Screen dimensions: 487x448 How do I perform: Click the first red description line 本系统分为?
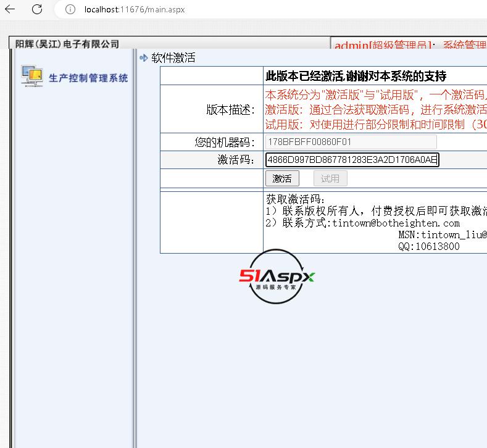coord(376,94)
